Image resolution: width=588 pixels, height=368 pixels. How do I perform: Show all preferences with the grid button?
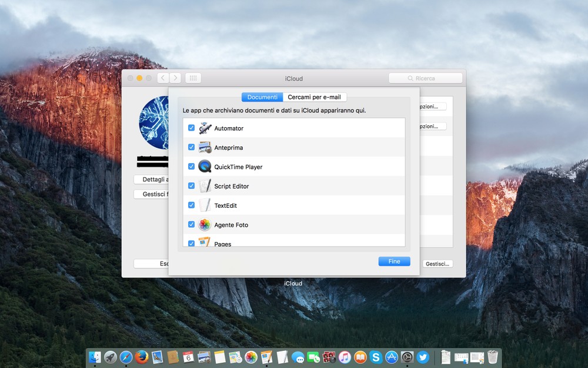(x=193, y=78)
